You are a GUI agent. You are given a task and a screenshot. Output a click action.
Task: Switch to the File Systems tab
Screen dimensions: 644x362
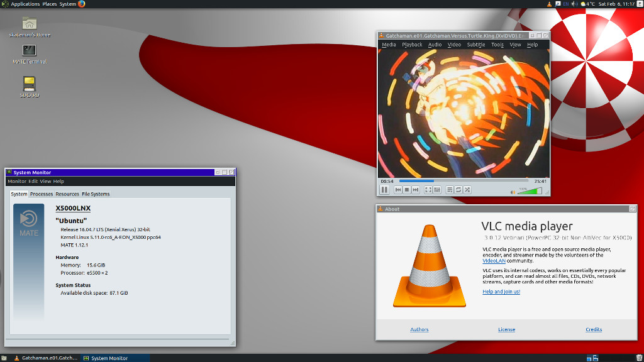96,194
